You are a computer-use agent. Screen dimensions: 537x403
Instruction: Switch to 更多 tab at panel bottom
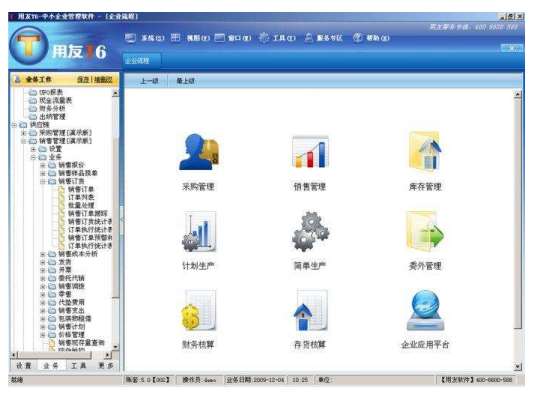coord(105,366)
